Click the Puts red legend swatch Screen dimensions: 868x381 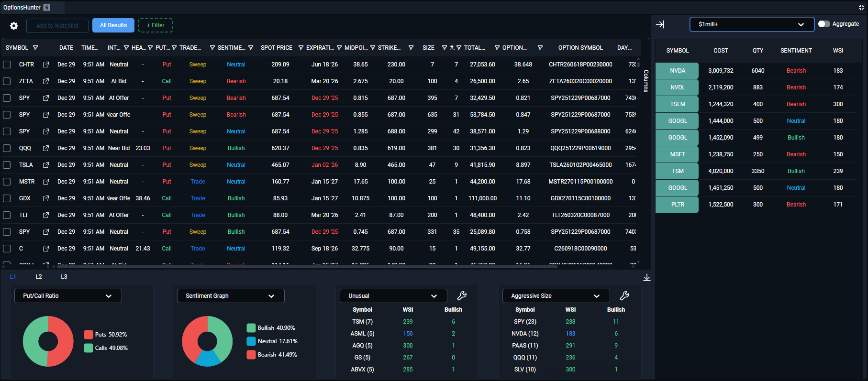point(89,335)
